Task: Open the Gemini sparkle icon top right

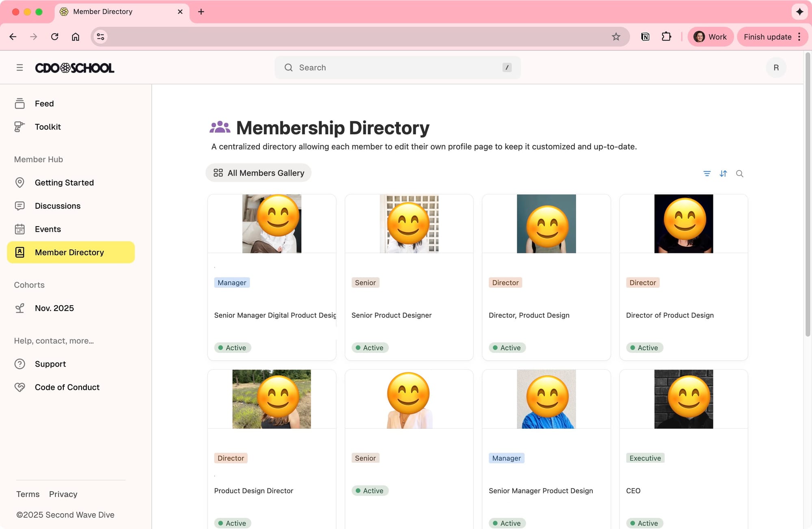Action: tap(799, 12)
